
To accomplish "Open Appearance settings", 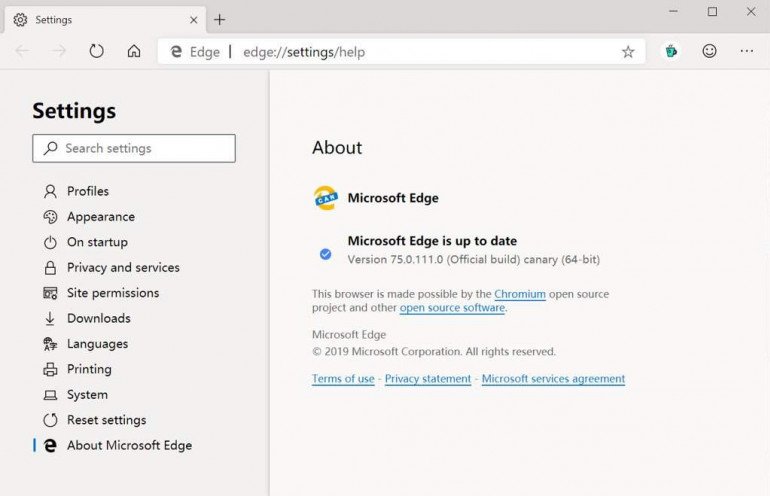I will tap(101, 217).
